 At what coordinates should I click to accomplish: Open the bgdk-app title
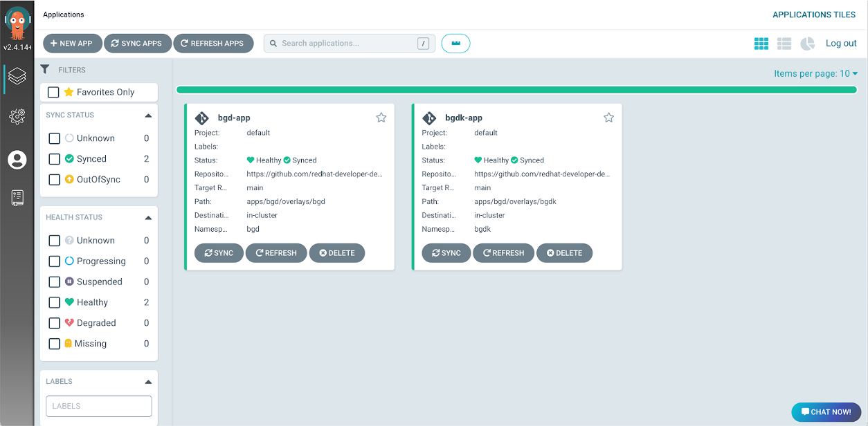(x=464, y=118)
